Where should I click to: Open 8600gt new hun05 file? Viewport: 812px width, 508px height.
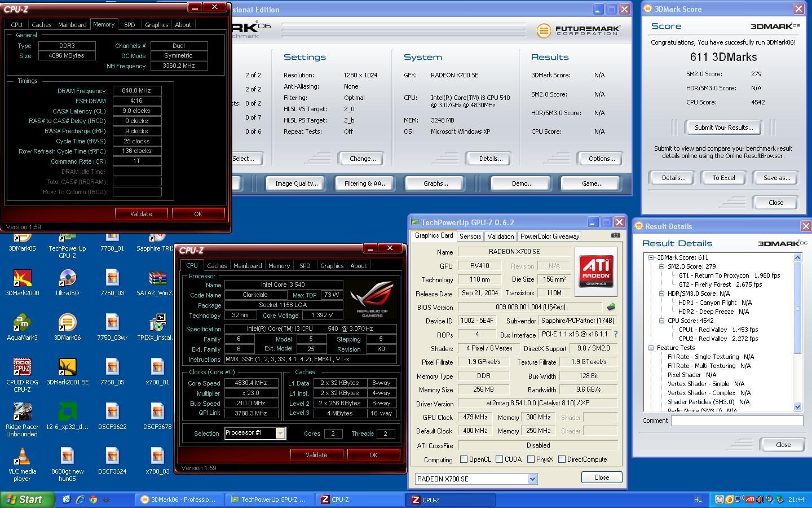67,464
